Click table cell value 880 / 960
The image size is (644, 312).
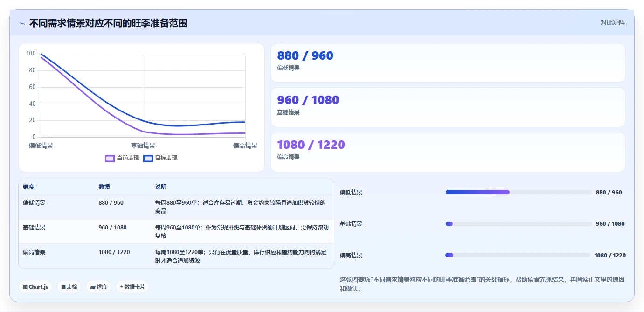(111, 203)
